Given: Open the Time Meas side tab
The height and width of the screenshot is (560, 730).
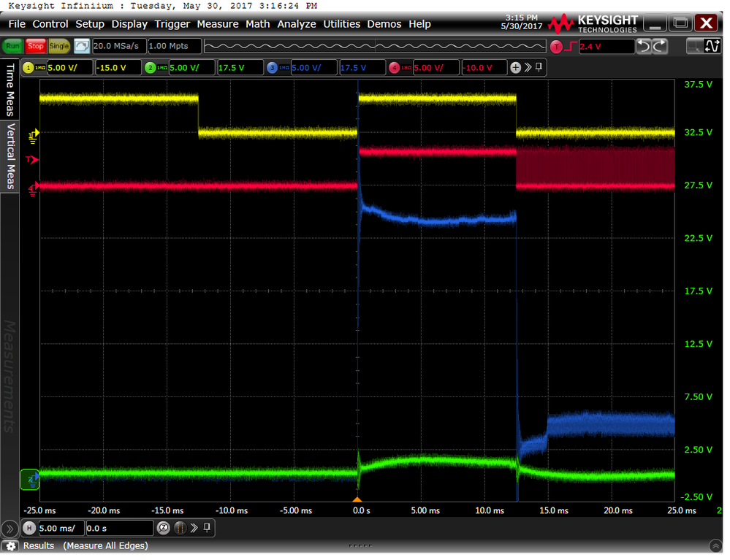Looking at the screenshot, I should [x=9, y=90].
